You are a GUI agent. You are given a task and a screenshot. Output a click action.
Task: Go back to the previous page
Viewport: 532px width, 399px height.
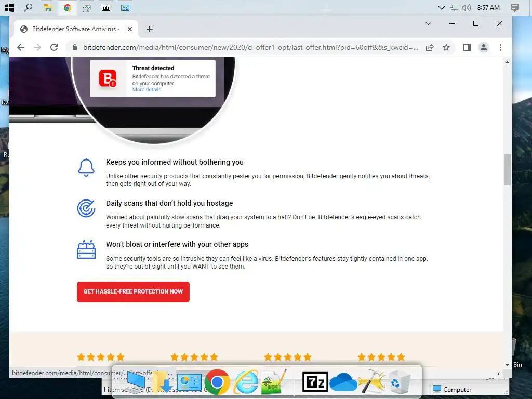(21, 47)
